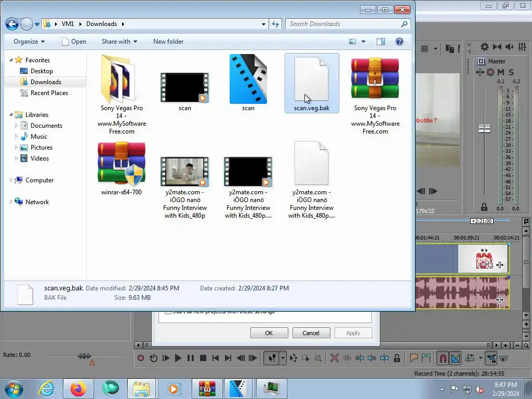Image resolution: width=532 pixels, height=399 pixels.
Task: Open recent pages dropdown beside Forward
Action: click(37, 24)
